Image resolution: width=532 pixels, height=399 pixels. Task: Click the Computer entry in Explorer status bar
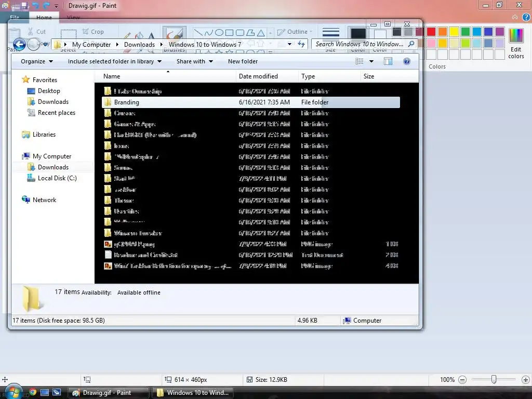(362, 321)
